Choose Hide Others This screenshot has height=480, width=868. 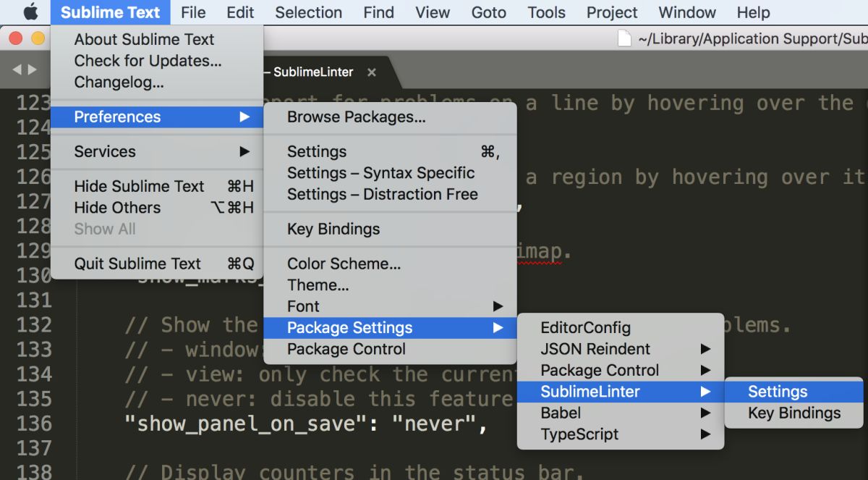[157, 207]
